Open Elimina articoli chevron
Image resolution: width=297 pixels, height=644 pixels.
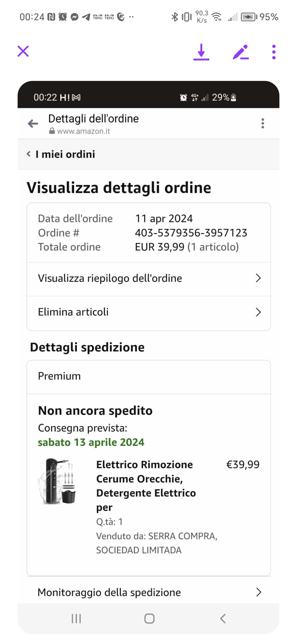(258, 312)
